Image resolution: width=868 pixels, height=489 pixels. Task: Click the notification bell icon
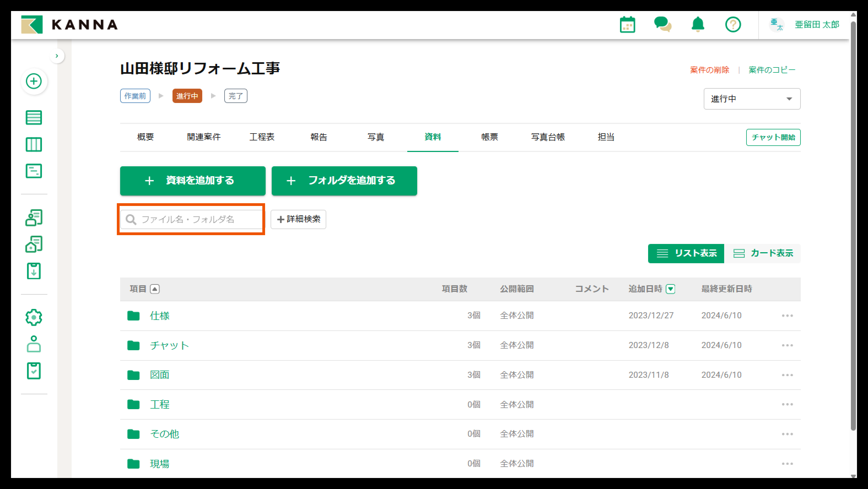tap(697, 25)
